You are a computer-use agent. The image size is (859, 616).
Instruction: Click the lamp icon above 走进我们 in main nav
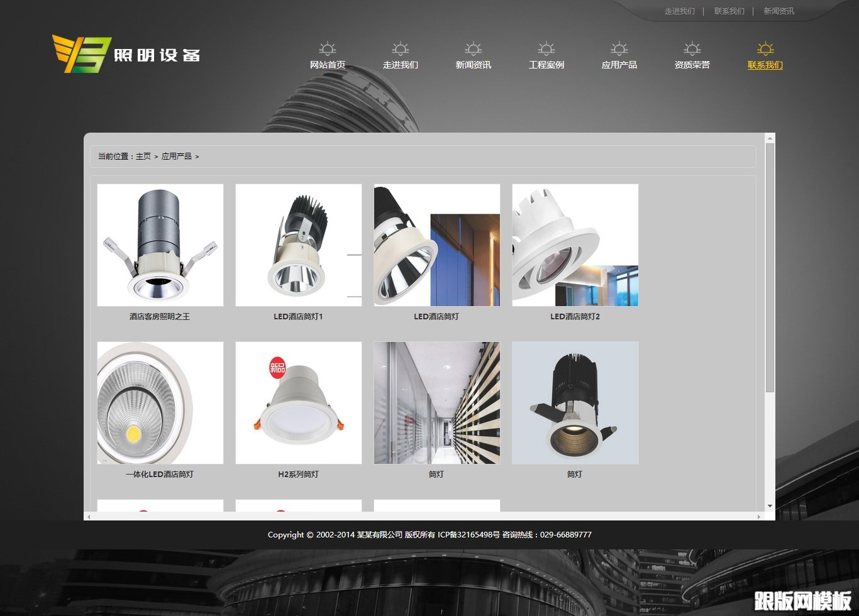click(401, 49)
